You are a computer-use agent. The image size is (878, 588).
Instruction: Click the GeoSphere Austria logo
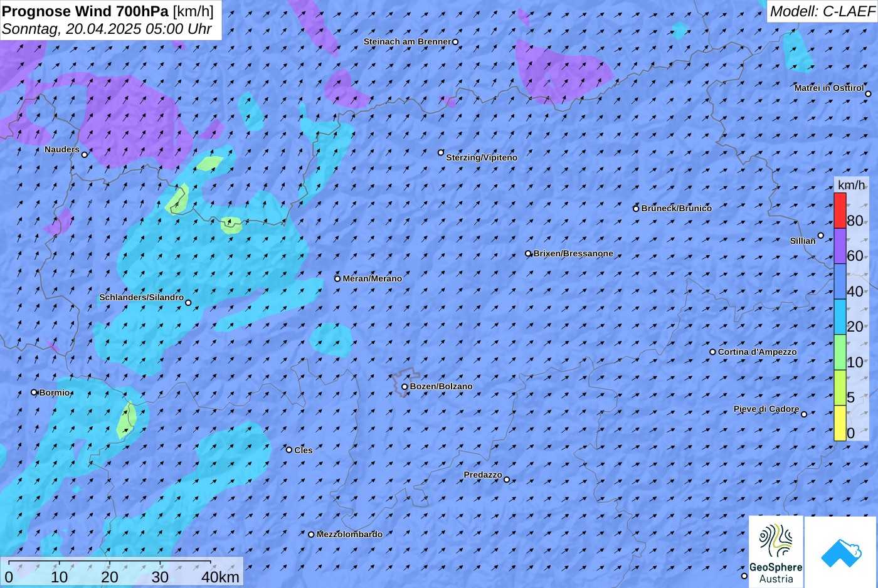(776, 552)
